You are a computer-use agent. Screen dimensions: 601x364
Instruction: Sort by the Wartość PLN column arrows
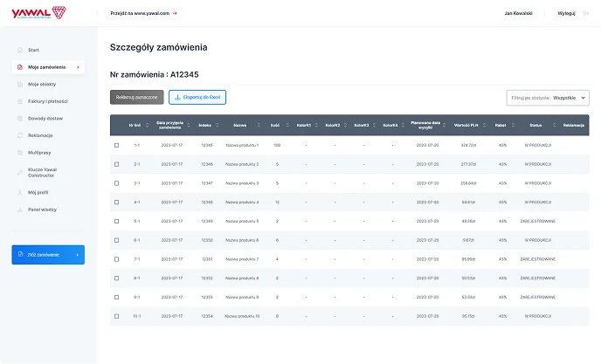pyautogui.click(x=484, y=125)
